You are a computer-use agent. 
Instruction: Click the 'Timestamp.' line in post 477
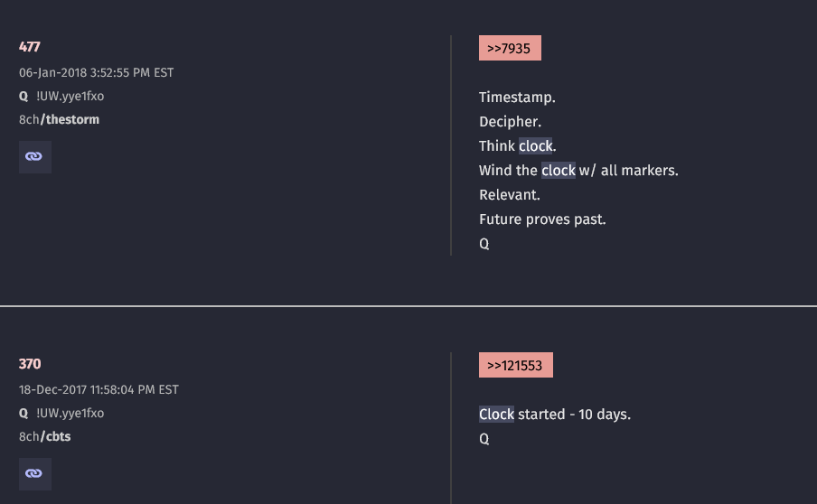pos(517,98)
